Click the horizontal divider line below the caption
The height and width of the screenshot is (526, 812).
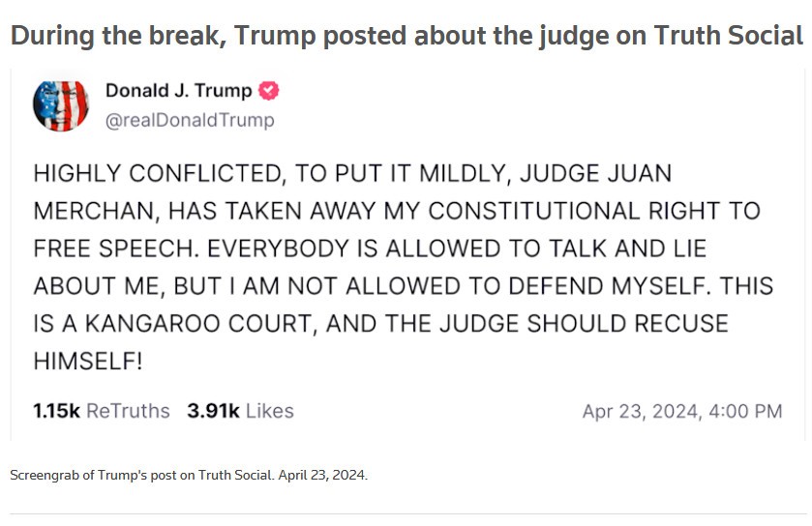coord(408,514)
